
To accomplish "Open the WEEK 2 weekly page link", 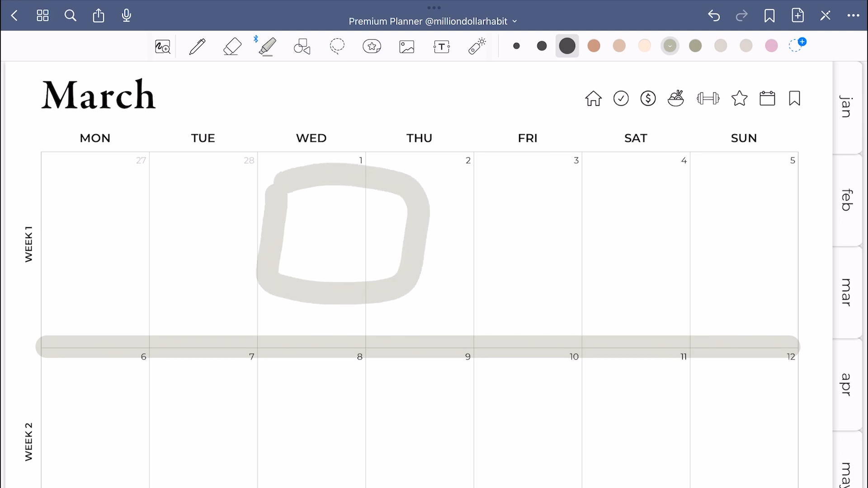I will [x=28, y=441].
